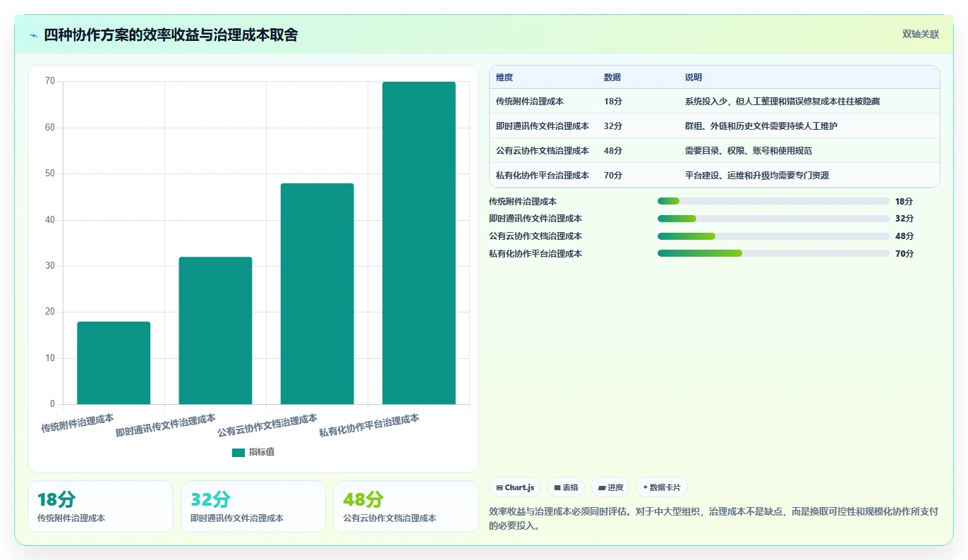Click the chart bar for 公有云协作文档治理成本
968x560 pixels.
(317, 293)
